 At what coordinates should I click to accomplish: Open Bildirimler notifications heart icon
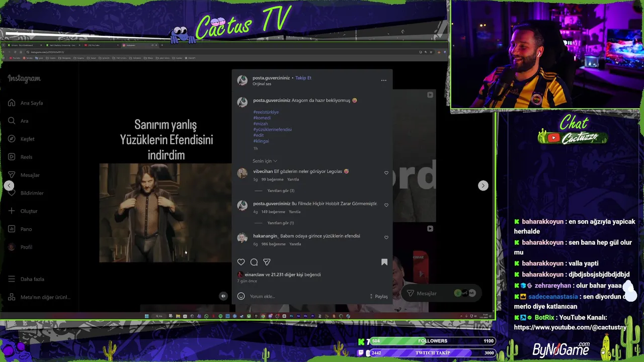click(11, 193)
